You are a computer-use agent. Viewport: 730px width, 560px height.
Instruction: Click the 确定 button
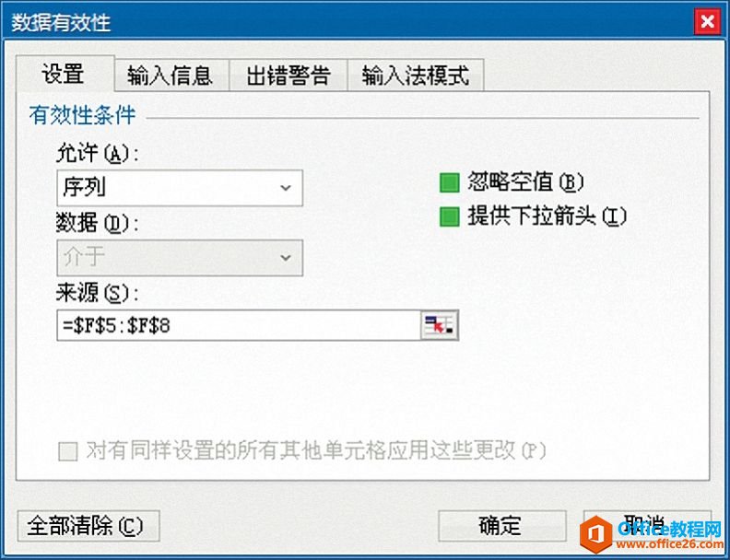pyautogui.click(x=501, y=526)
